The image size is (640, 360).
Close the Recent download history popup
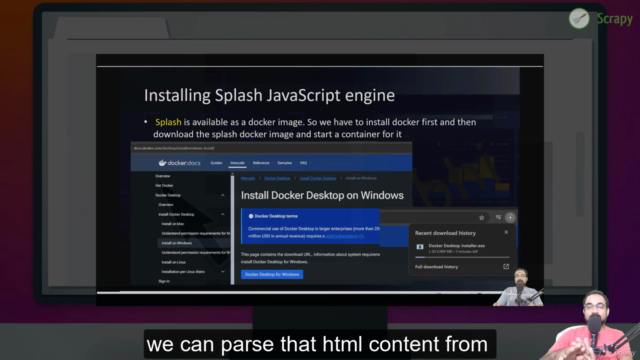pos(506,232)
